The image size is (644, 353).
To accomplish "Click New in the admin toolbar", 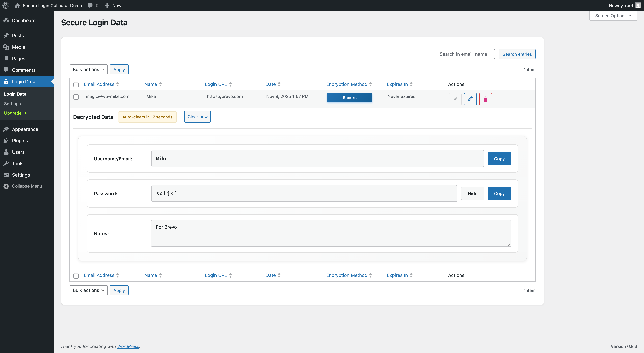I will (113, 5).
